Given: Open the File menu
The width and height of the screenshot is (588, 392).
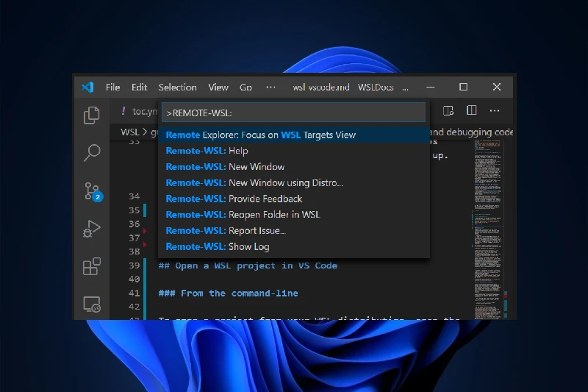Looking at the screenshot, I should pyautogui.click(x=113, y=88).
